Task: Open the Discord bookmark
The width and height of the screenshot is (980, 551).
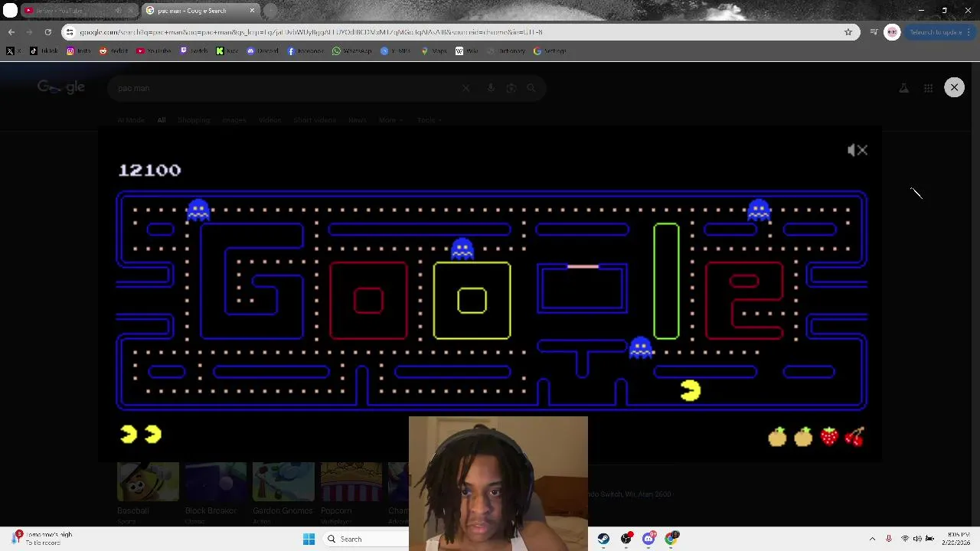Action: pos(263,51)
